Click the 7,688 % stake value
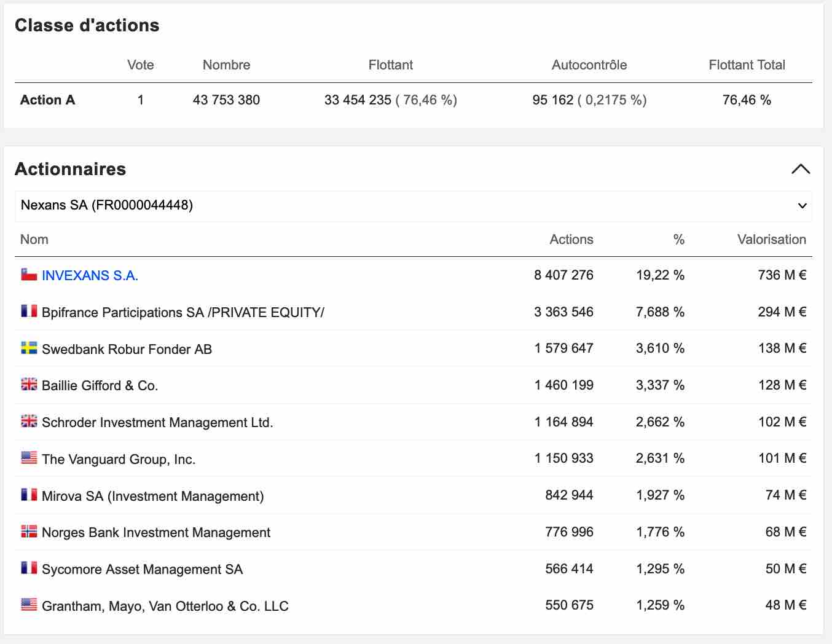832x644 pixels. click(x=660, y=312)
